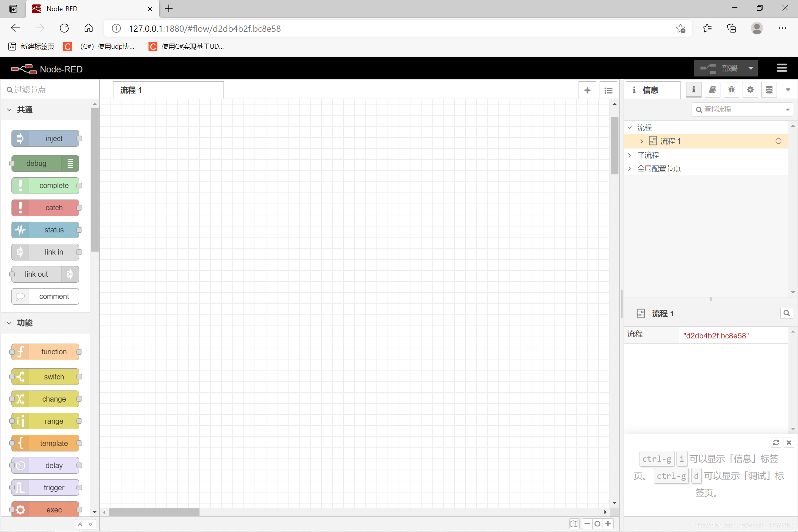The width and height of the screenshot is (798, 532).
Task: Click the change node icon
Action: click(x=20, y=398)
